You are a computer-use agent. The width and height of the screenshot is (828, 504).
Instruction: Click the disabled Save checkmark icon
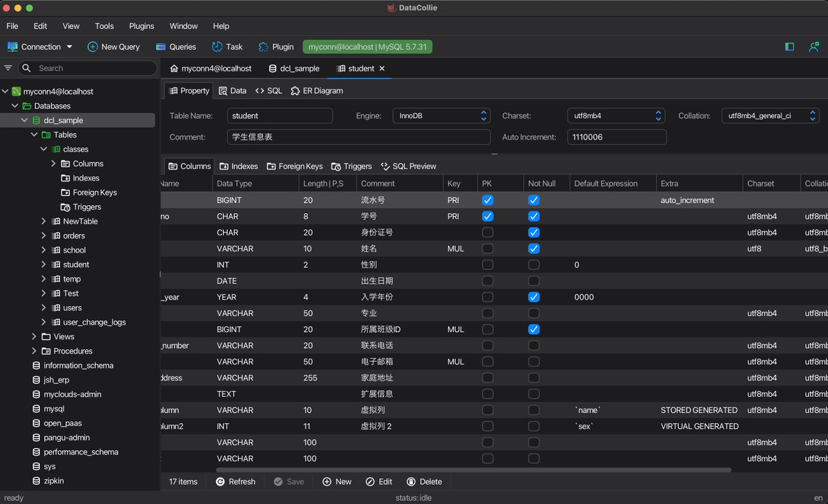point(278,482)
